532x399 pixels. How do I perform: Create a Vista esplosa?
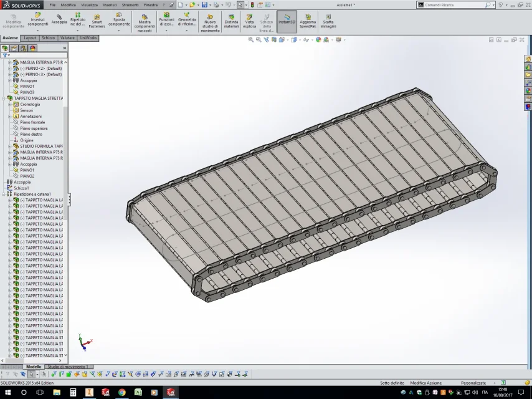[249, 21]
